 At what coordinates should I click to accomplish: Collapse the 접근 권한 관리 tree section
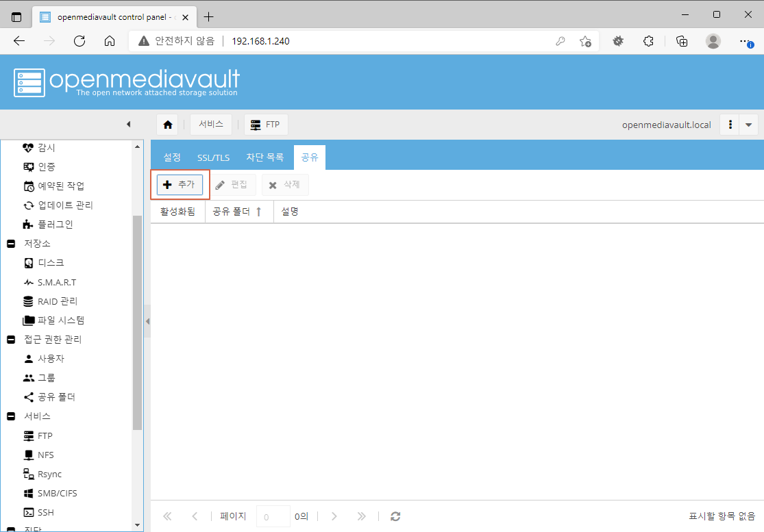tap(11, 339)
